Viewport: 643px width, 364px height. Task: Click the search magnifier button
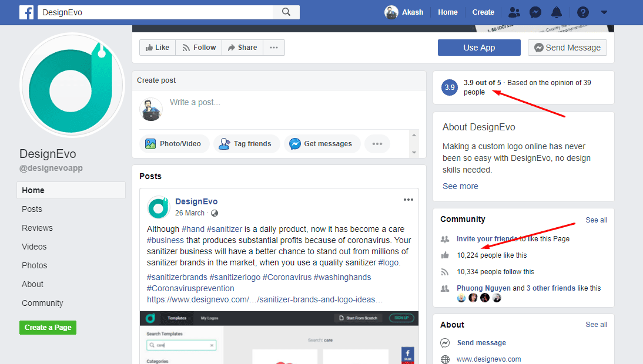[286, 12]
